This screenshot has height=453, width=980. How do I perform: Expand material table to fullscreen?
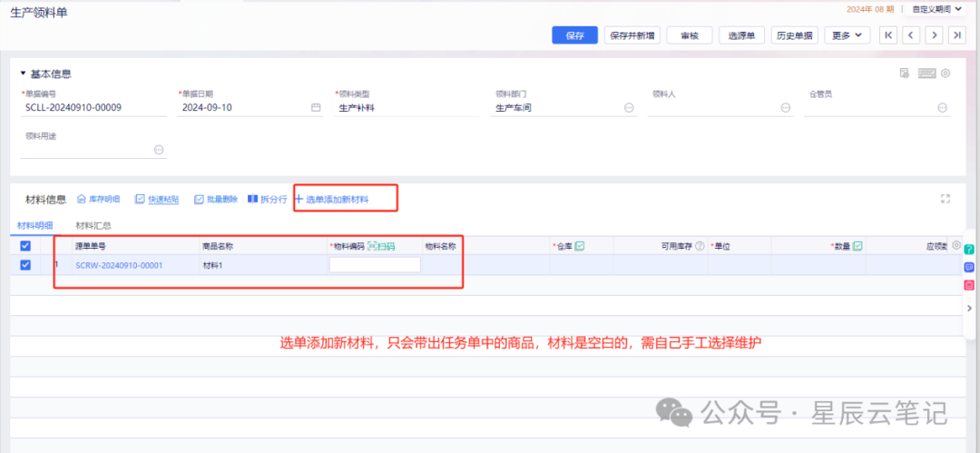coord(945,198)
